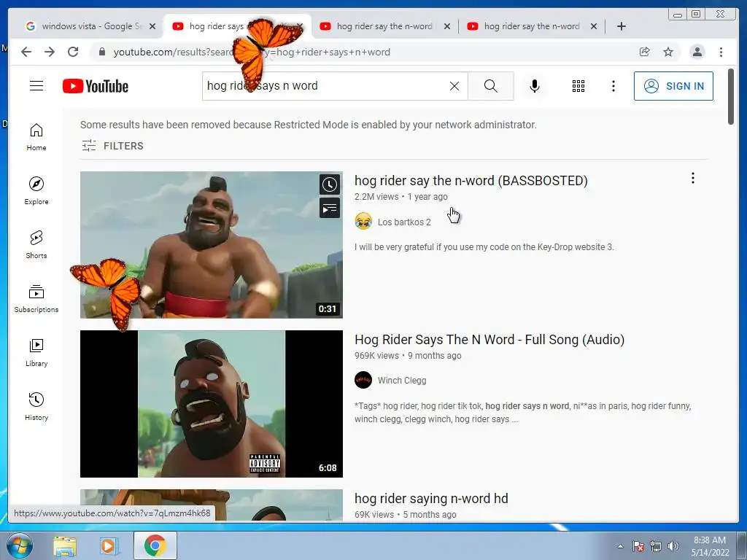Click the magnifier search button
Screen dimensions: 747x560
coord(491,86)
